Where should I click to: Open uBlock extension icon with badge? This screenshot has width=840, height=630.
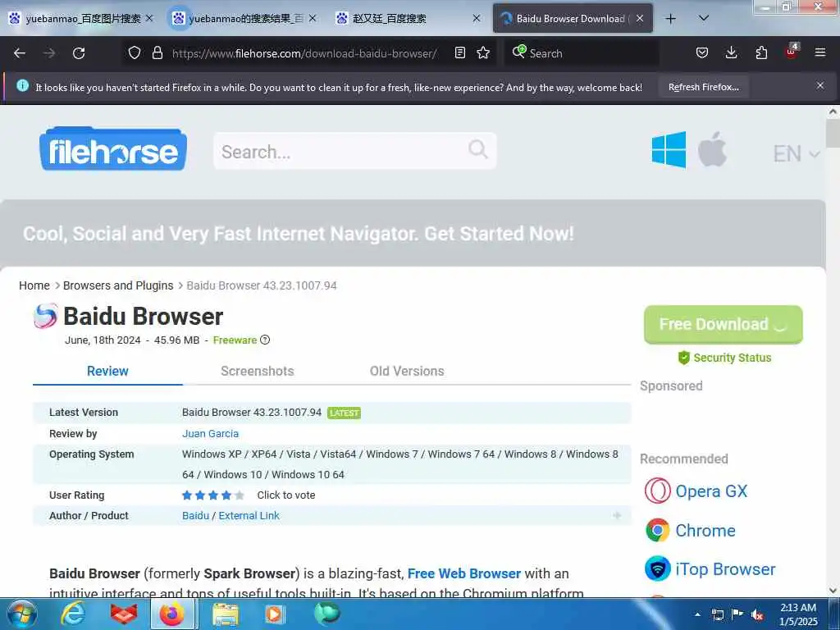pyautogui.click(x=792, y=52)
